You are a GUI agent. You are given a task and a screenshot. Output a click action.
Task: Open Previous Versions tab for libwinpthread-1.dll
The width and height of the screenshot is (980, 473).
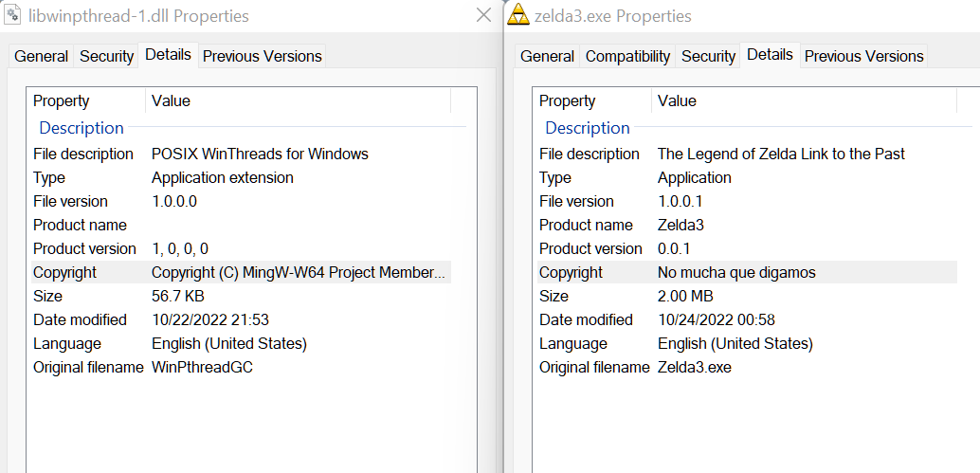point(262,56)
